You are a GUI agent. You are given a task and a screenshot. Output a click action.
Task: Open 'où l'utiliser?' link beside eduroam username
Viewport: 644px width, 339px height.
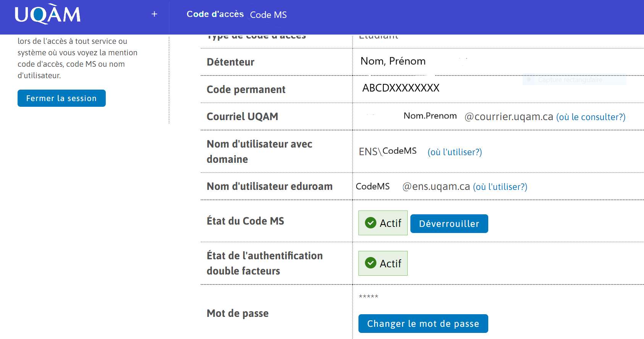(500, 187)
